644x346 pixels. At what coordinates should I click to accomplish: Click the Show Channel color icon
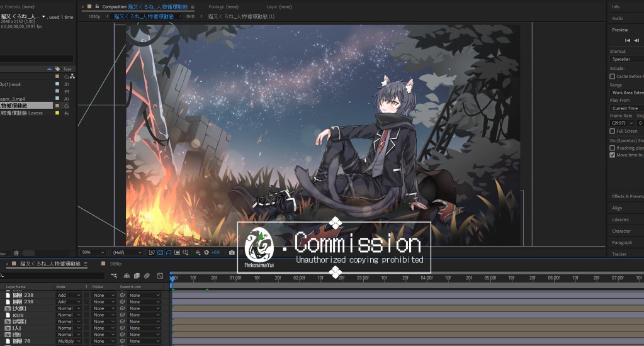(x=198, y=252)
